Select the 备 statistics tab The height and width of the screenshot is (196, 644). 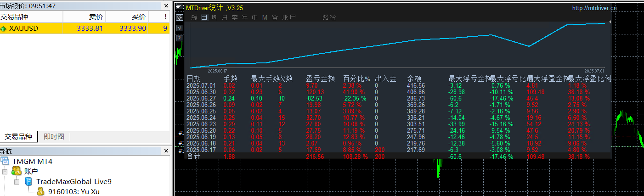(275, 17)
